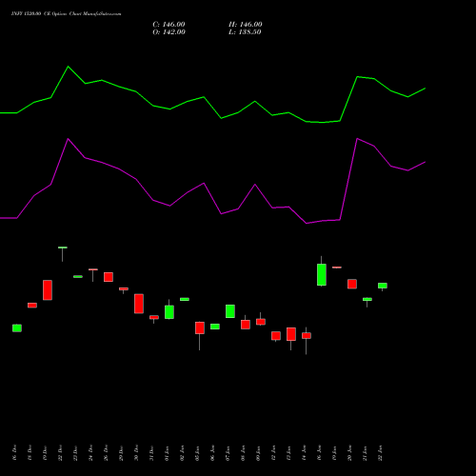The height and width of the screenshot is (476, 476).
Task: Click the red candlestick above 13 Jan
Action: pyautogui.click(x=291, y=334)
